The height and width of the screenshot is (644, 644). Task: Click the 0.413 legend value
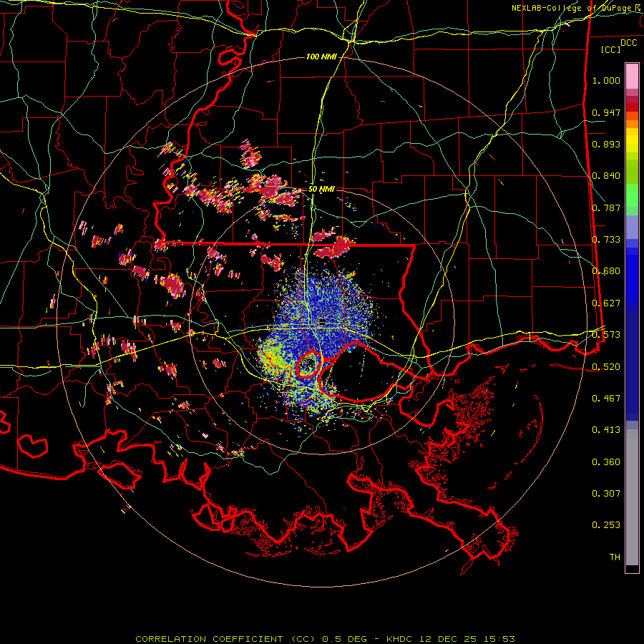tap(606, 430)
